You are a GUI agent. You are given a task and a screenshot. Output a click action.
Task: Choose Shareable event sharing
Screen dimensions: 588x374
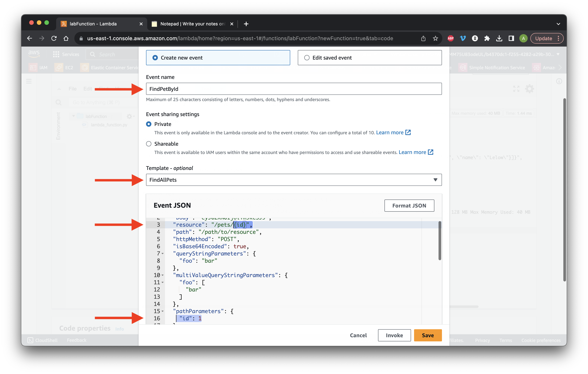coord(149,144)
